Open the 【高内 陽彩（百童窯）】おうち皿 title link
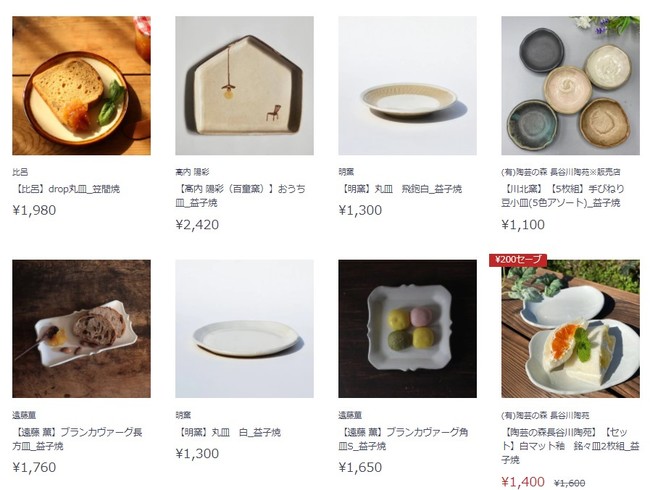The image size is (650, 490). tap(240, 196)
